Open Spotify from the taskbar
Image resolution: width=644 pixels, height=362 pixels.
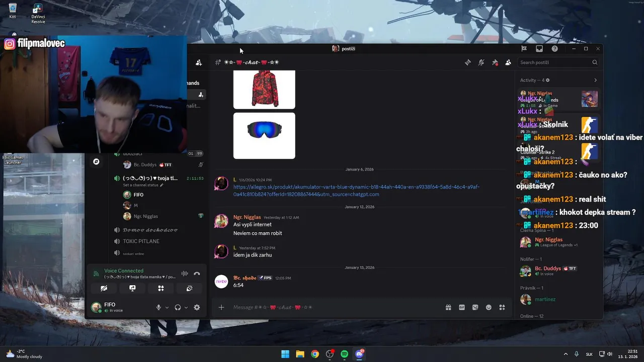(344, 354)
